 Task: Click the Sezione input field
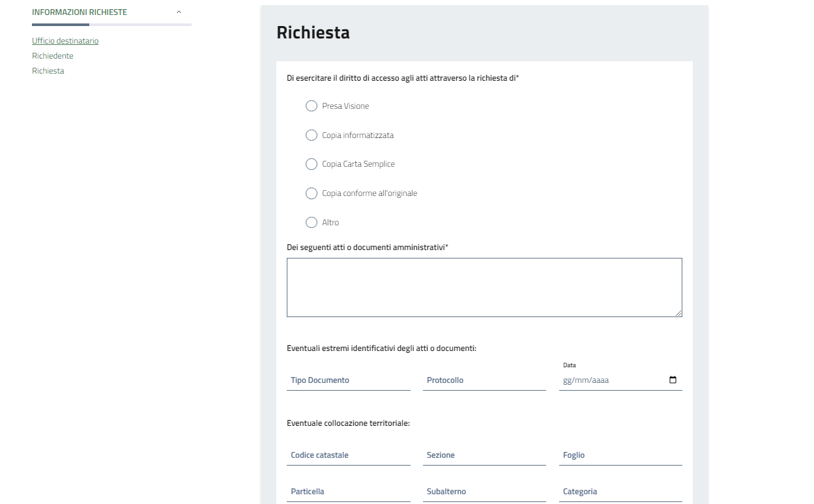tap(484, 455)
